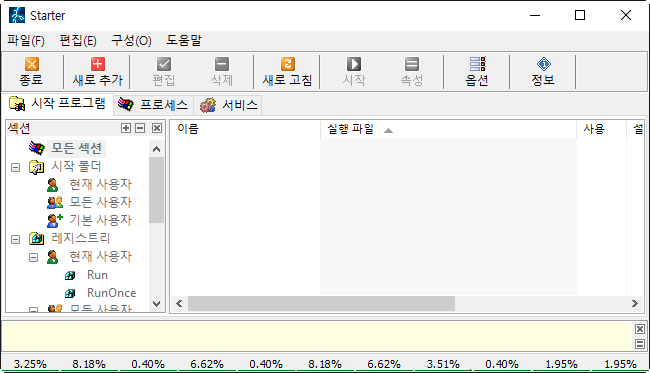The width and height of the screenshot is (650, 373).
Task: Open the 파일(F) menu
Action: tap(26, 41)
